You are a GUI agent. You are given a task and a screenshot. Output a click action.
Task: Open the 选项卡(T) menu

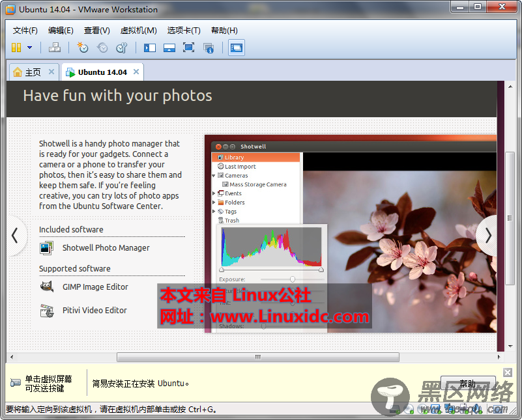(x=184, y=31)
